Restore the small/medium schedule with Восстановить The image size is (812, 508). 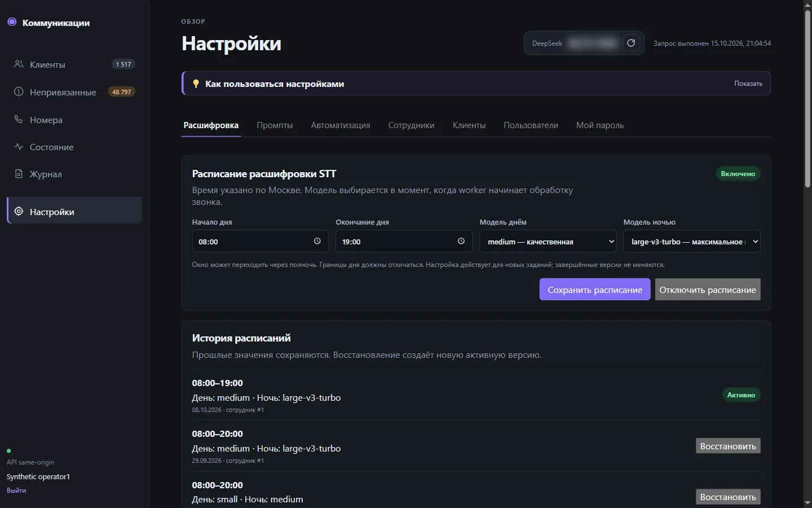click(x=728, y=497)
